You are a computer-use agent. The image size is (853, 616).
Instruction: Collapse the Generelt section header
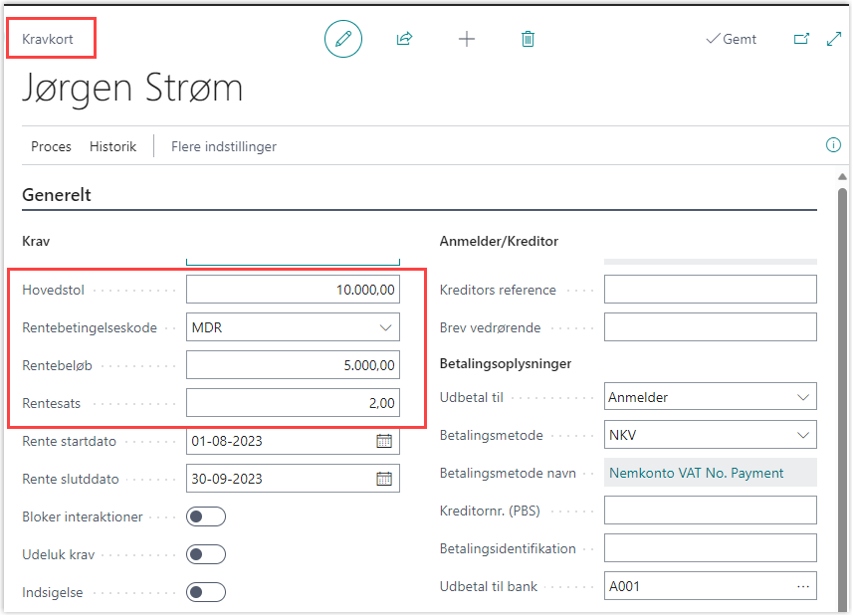(x=57, y=195)
